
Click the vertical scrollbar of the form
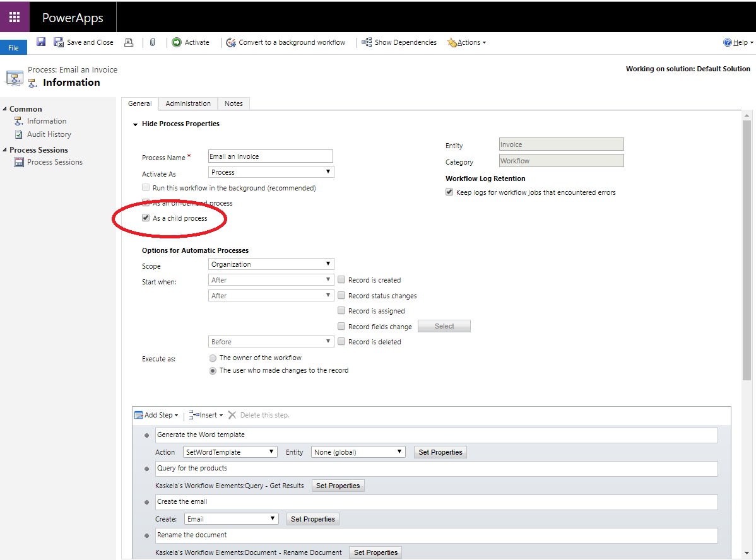[747, 252]
